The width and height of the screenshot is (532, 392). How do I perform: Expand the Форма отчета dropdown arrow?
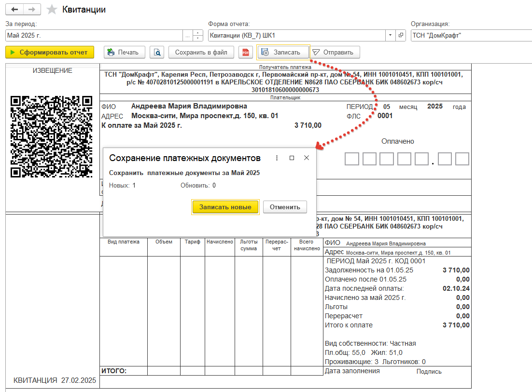[390, 35]
